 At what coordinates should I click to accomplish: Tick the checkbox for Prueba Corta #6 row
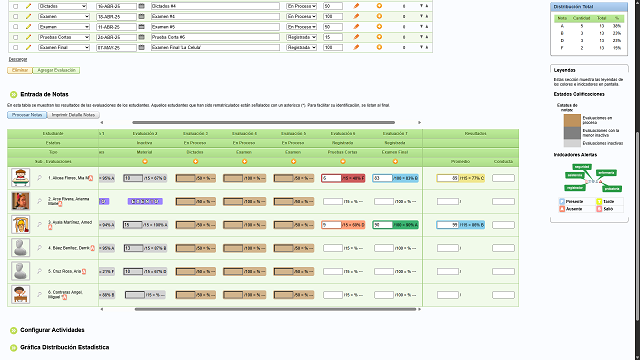(16, 37)
